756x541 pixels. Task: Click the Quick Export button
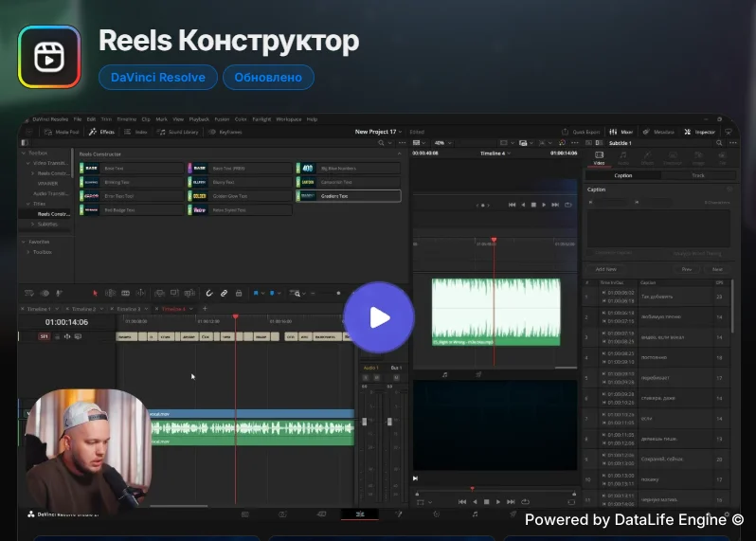(x=581, y=132)
